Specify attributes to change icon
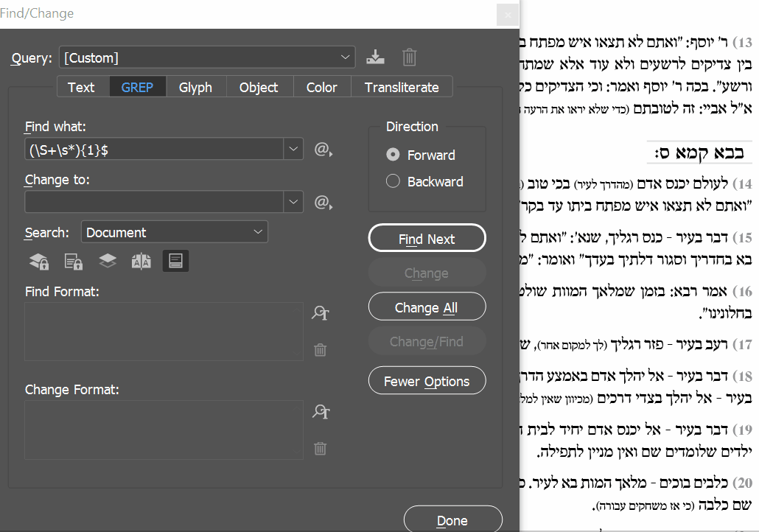 (321, 411)
